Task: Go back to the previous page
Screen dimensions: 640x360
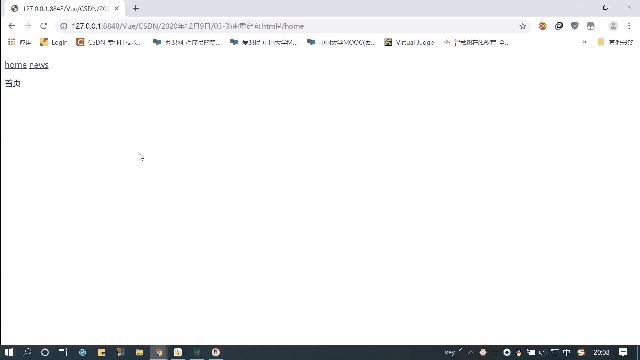Action: 11,26
